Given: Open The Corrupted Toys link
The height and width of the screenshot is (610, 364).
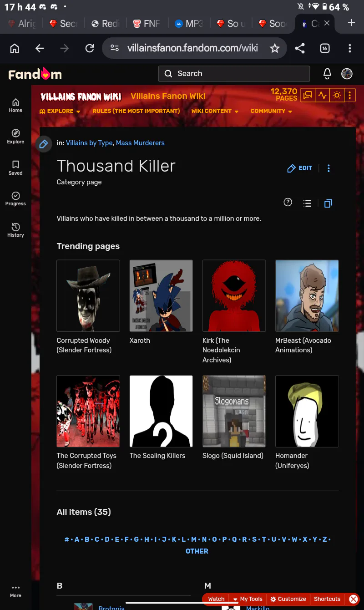Looking at the screenshot, I should click(86, 461).
